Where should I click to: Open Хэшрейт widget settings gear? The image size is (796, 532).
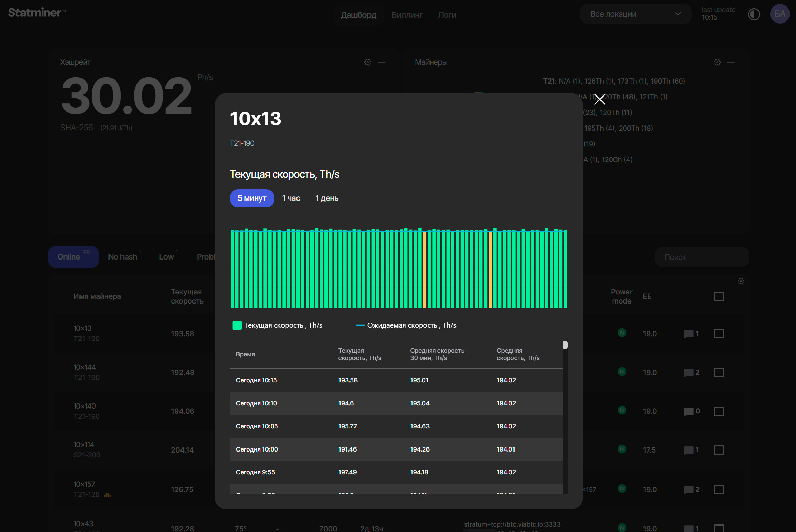(367, 62)
